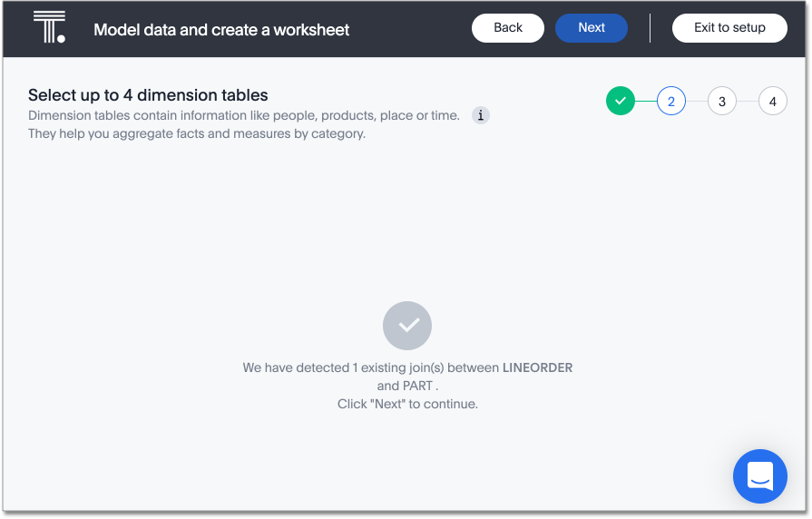Click the Exit to setup button
Viewport: 812px width, 519px height.
click(729, 28)
